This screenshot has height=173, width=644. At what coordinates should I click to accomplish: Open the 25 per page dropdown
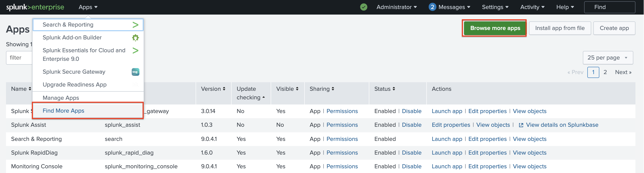[x=607, y=58]
